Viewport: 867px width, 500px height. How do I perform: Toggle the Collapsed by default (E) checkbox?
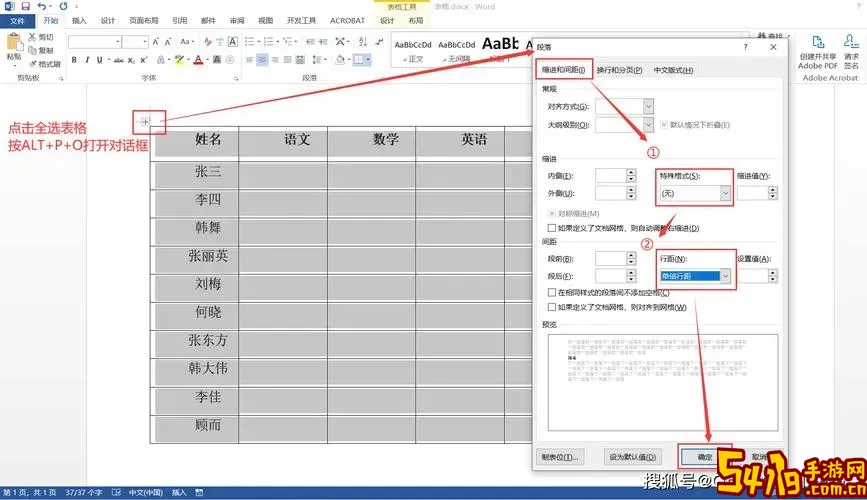664,125
